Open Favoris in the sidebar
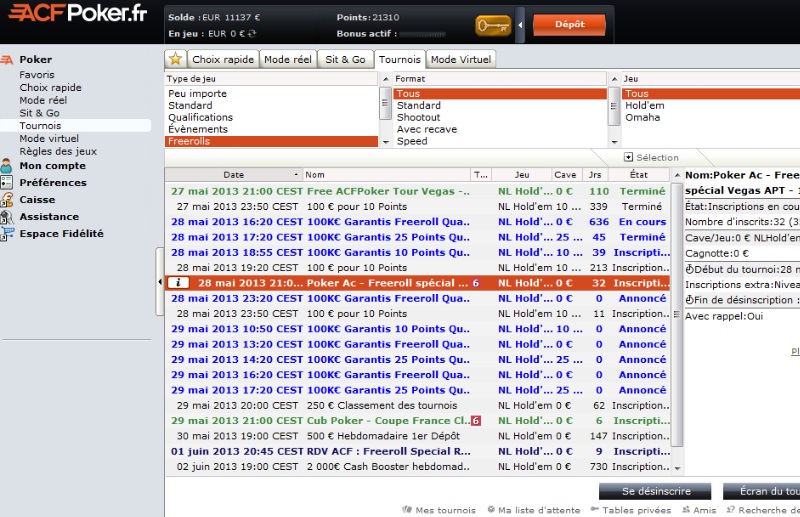The image size is (800, 517). [37, 75]
